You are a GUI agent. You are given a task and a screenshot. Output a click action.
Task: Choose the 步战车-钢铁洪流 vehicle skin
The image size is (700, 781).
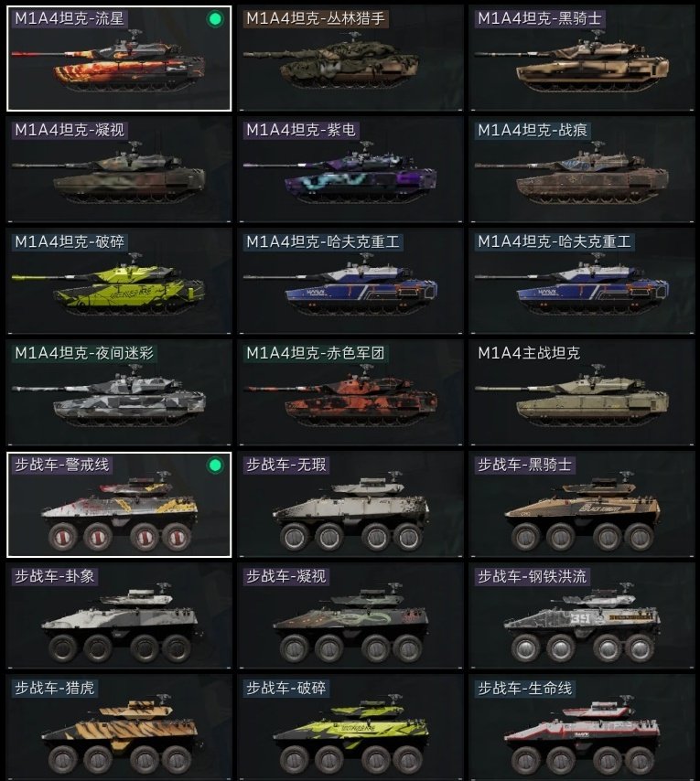(582, 616)
